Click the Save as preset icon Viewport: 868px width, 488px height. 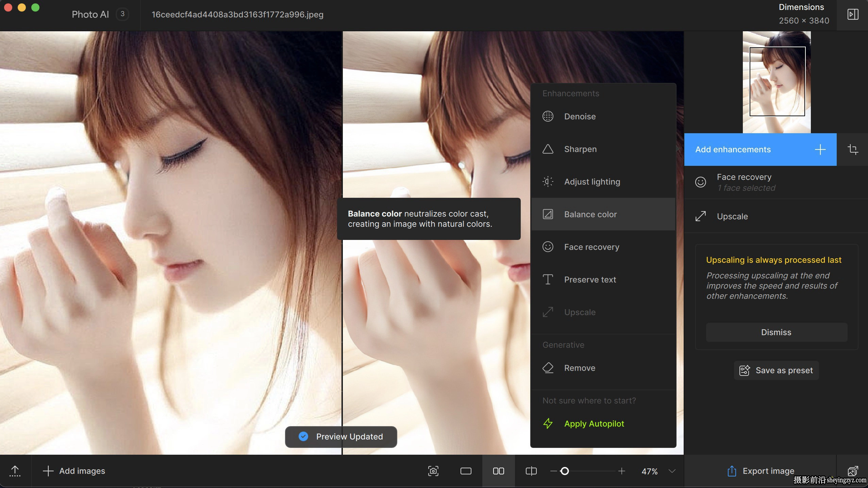coord(744,370)
